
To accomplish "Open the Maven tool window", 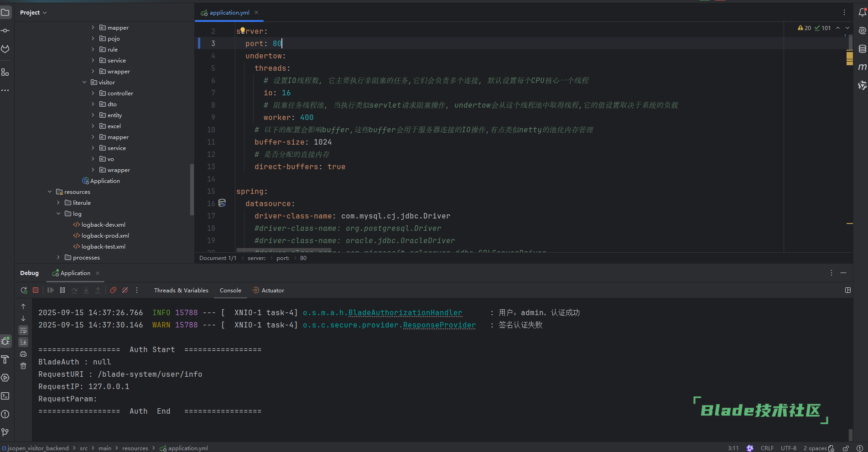I will pos(862,67).
